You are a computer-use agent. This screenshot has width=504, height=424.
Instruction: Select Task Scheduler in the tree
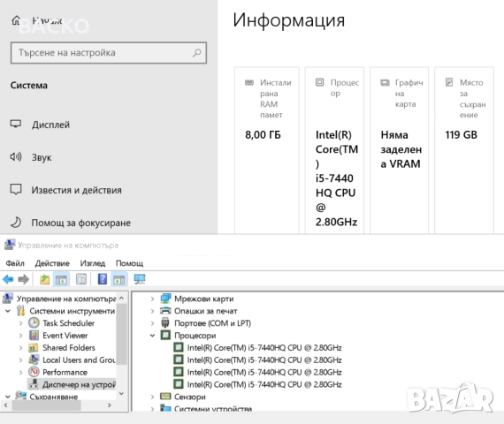(x=68, y=323)
